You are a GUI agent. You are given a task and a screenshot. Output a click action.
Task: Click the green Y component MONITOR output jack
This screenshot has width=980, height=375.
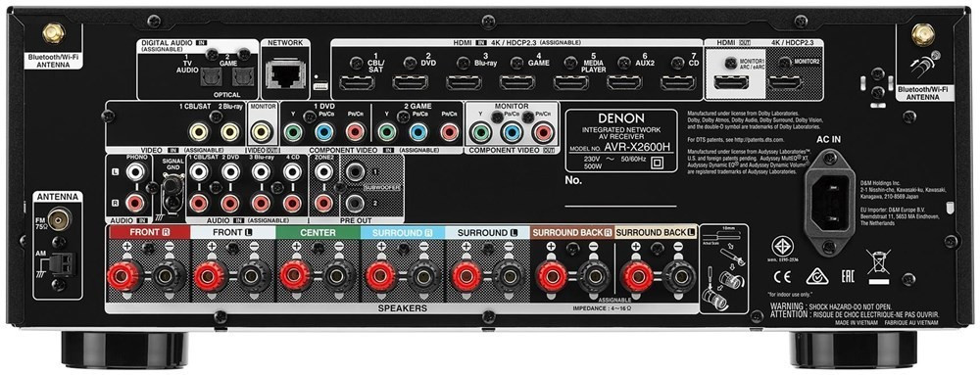point(480,131)
